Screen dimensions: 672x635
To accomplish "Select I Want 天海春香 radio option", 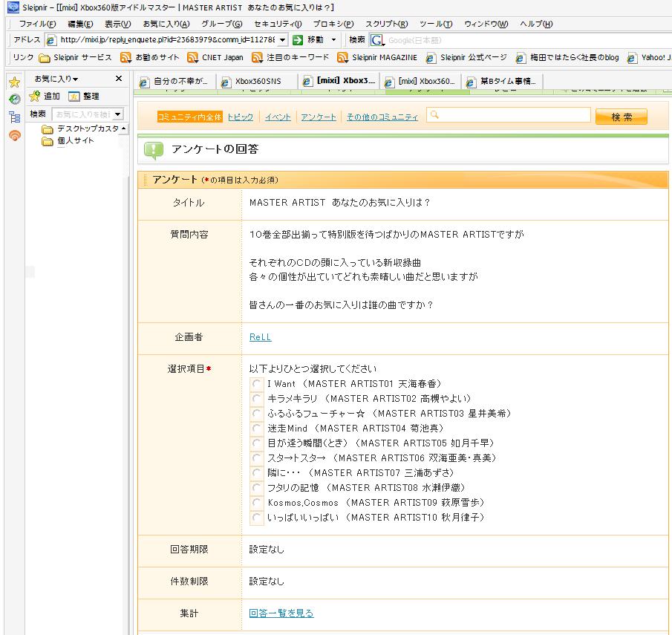I will (256, 384).
